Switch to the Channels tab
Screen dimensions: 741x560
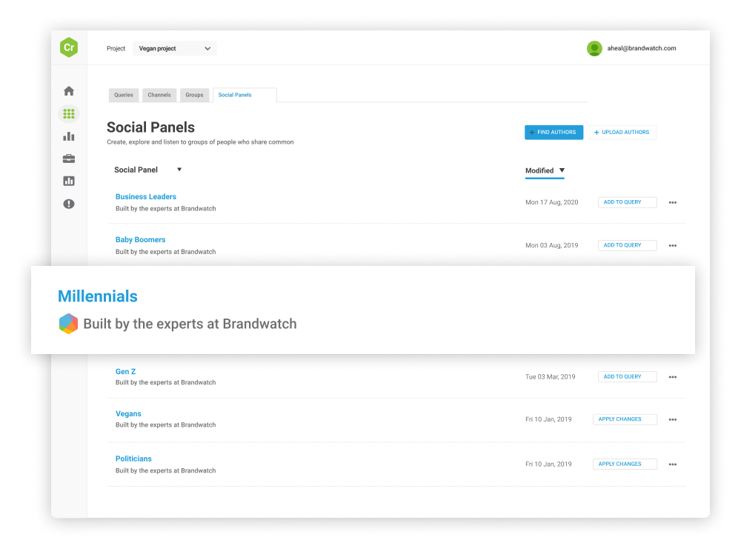(159, 95)
